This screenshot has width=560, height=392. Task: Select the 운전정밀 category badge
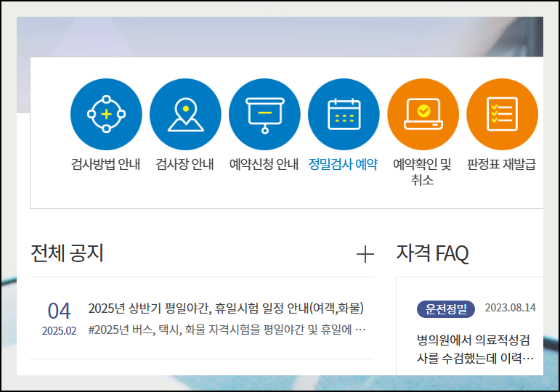(x=446, y=309)
